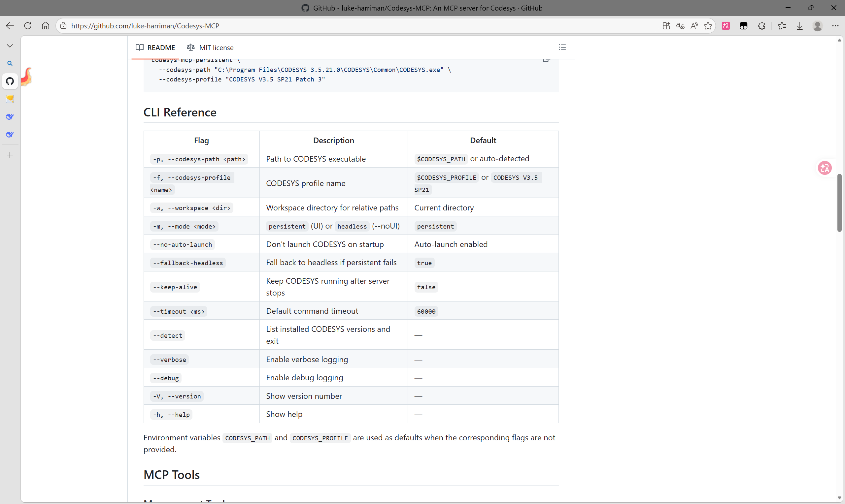Click the floating pink translate button

pyautogui.click(x=825, y=168)
